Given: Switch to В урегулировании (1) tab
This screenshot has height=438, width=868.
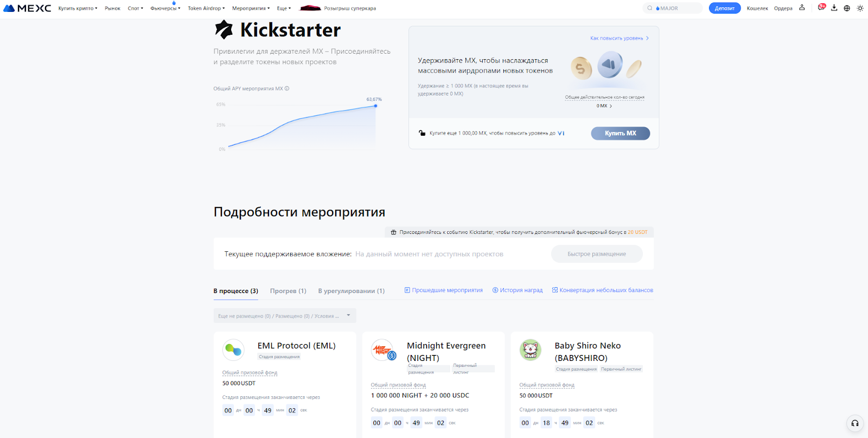Looking at the screenshot, I should (x=352, y=291).
